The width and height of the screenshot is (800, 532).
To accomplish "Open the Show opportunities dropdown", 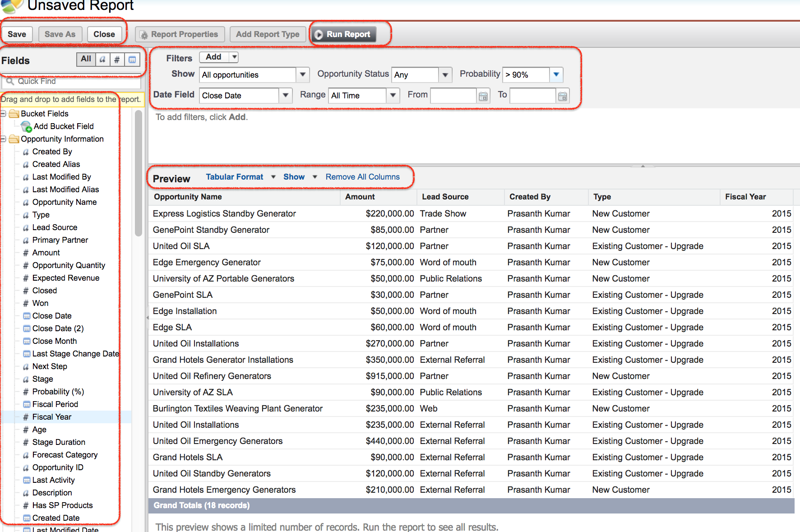I will pyautogui.click(x=302, y=74).
